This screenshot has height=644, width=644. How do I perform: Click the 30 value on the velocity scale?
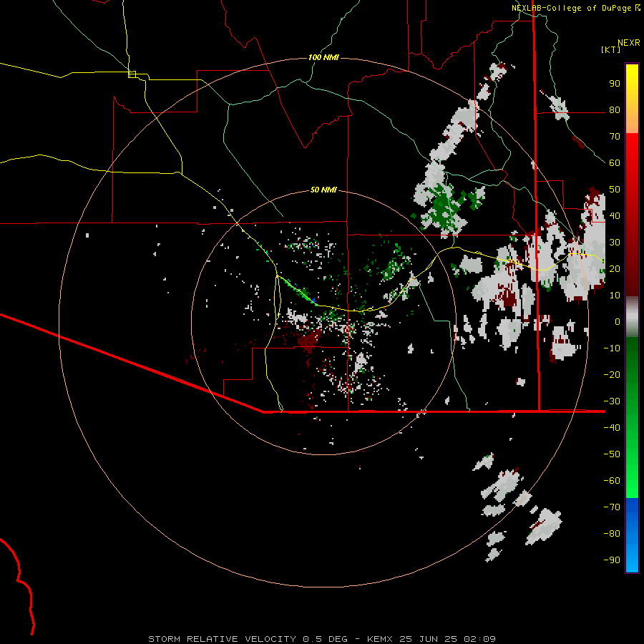615,243
